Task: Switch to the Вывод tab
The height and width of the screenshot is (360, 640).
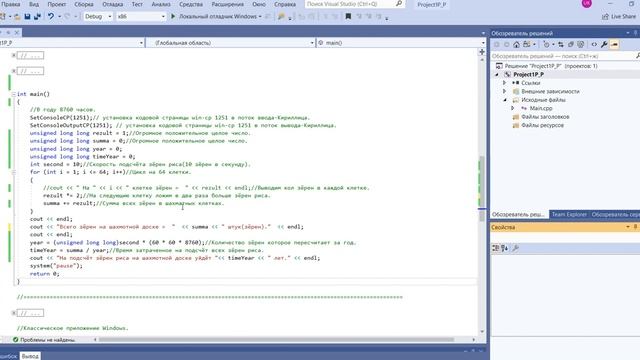Action: tap(30, 356)
